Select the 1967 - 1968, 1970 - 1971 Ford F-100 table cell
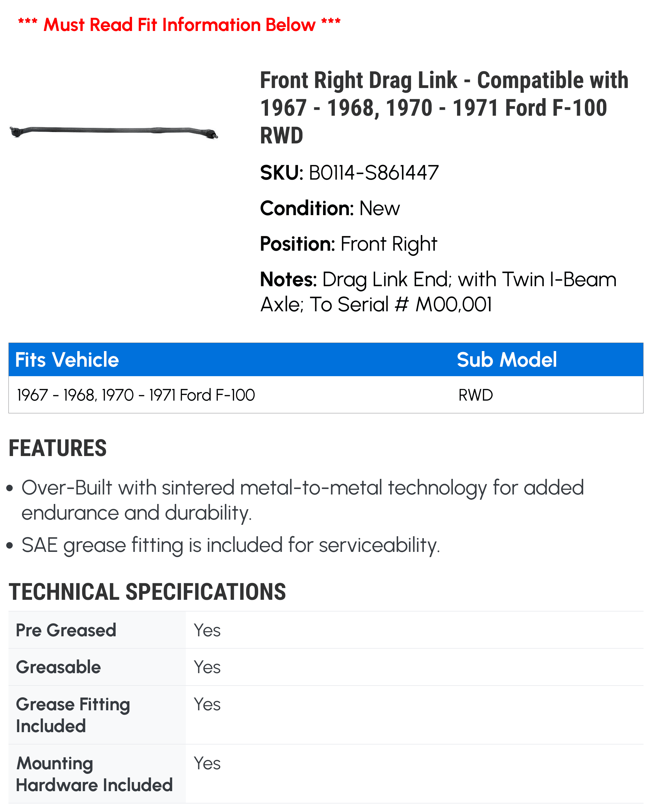 [x=136, y=395]
